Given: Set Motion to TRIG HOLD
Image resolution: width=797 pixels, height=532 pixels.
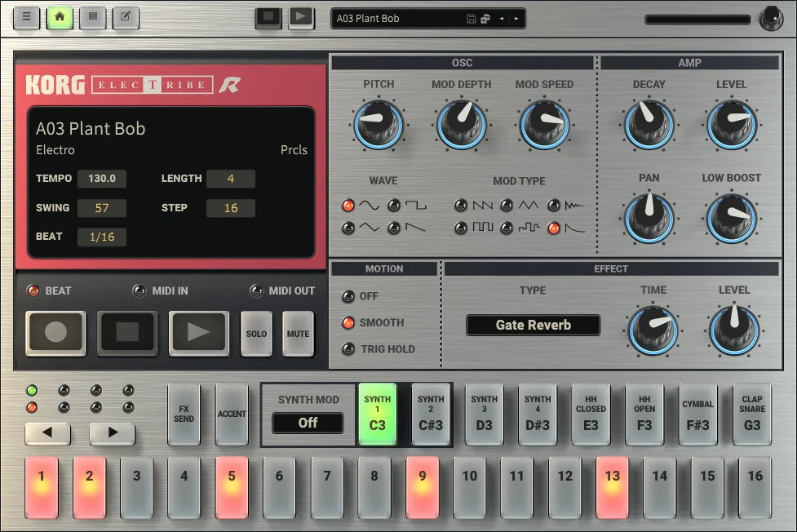Looking at the screenshot, I should tap(348, 349).
